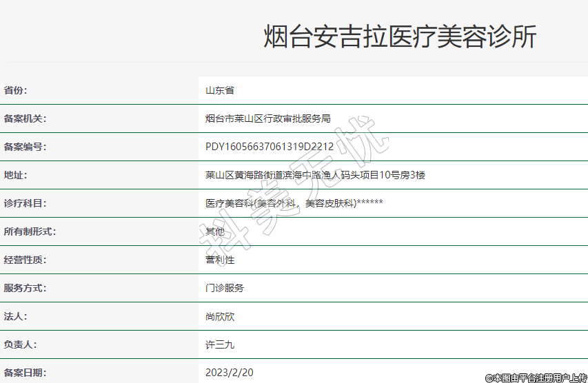Click the legal person name 尚欣欣
Image resolution: width=588 pixels, height=383 pixels.
(x=220, y=316)
